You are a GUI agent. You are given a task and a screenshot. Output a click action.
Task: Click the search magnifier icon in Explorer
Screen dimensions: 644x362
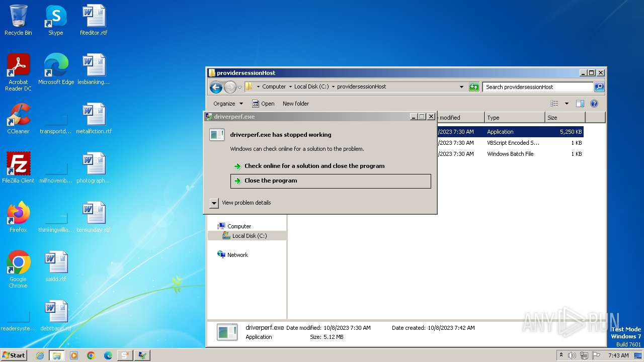pos(599,87)
